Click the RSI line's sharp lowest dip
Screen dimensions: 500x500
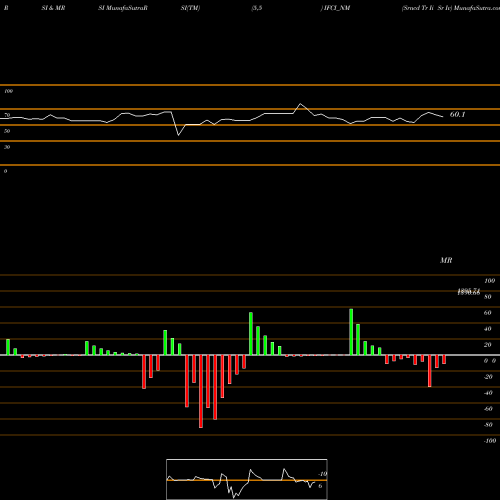[178, 135]
